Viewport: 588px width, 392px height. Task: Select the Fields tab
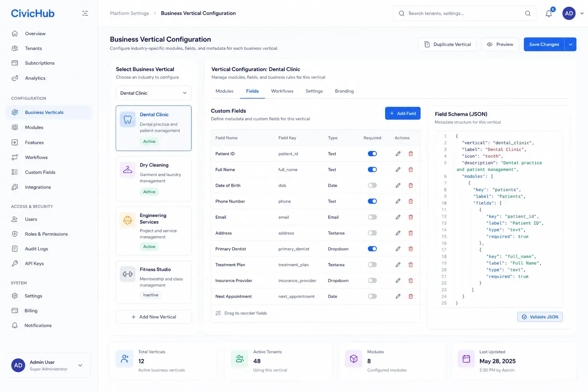[252, 91]
